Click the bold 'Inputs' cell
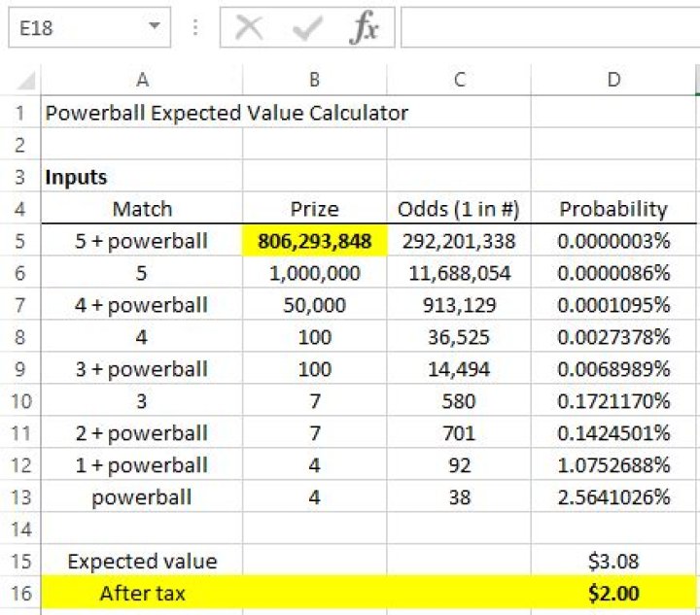The width and height of the screenshot is (700, 615). 142,177
